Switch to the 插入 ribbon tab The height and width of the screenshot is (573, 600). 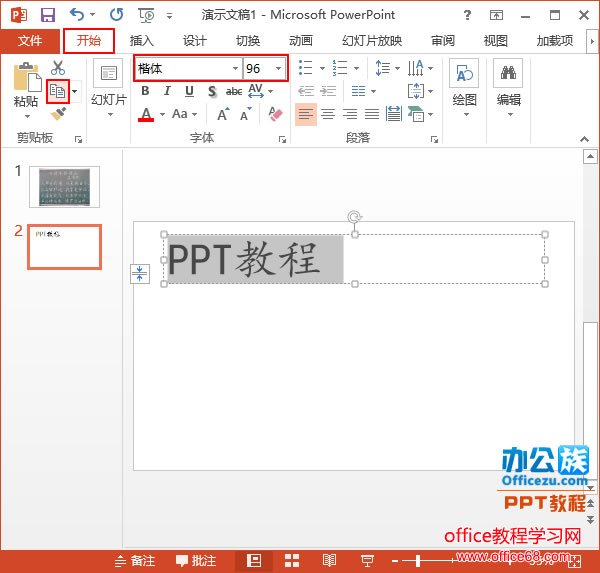tap(142, 41)
